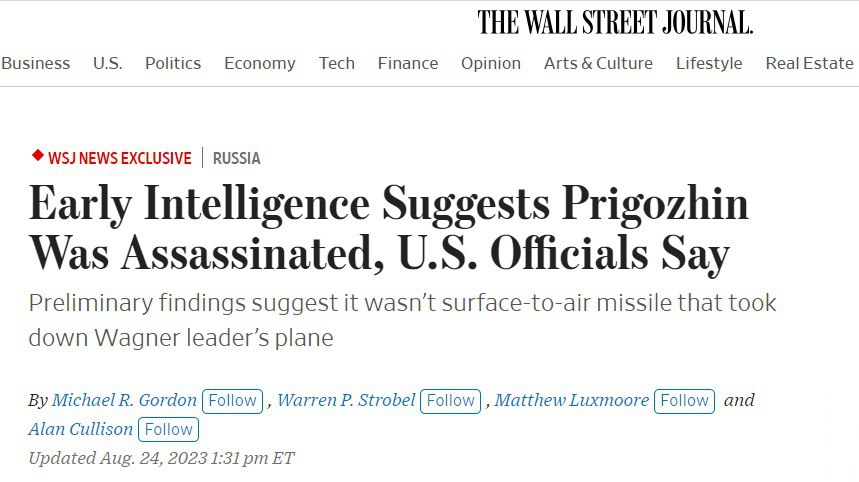Select the Lifestyle menu item
The height and width of the screenshot is (482, 859).
point(709,63)
